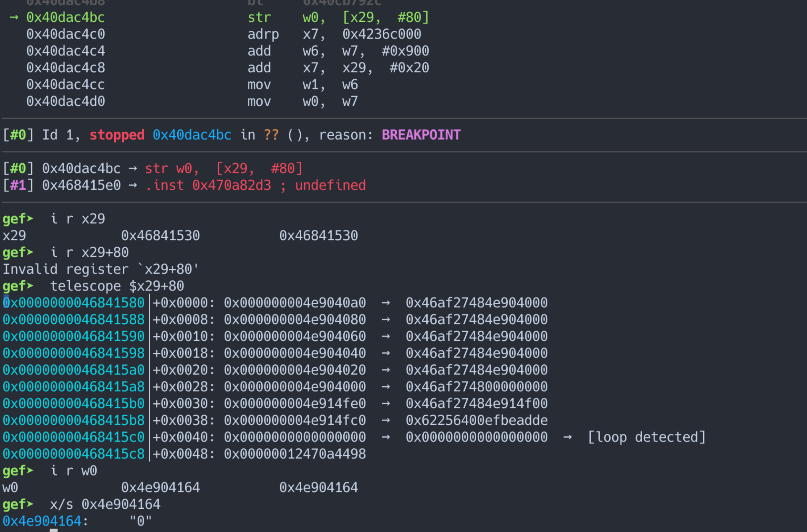Click the '[loop detected]' note

point(646,437)
